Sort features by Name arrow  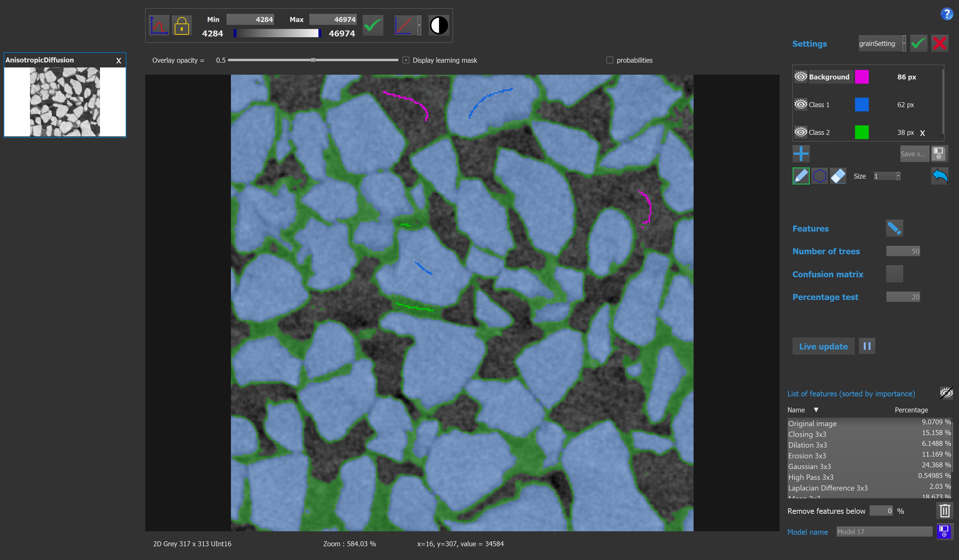pyautogui.click(x=816, y=410)
